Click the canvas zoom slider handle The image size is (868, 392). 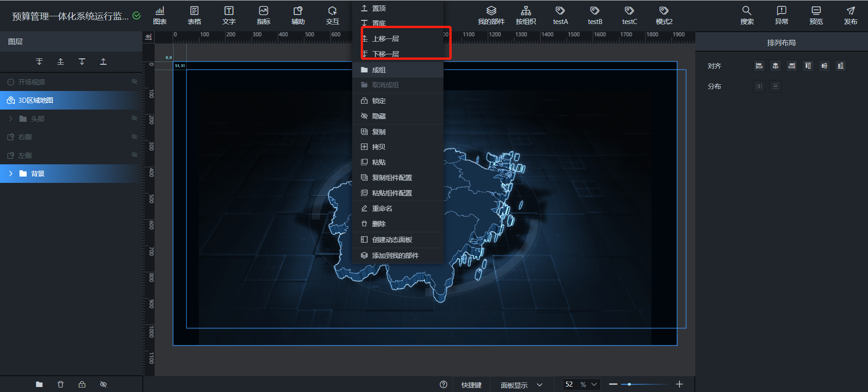(x=629, y=384)
